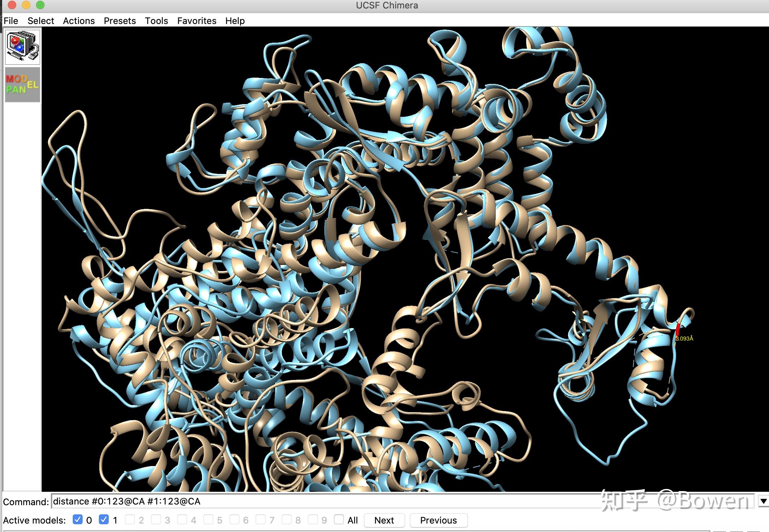Minimize the Chimera window with yellow button

click(x=26, y=5)
